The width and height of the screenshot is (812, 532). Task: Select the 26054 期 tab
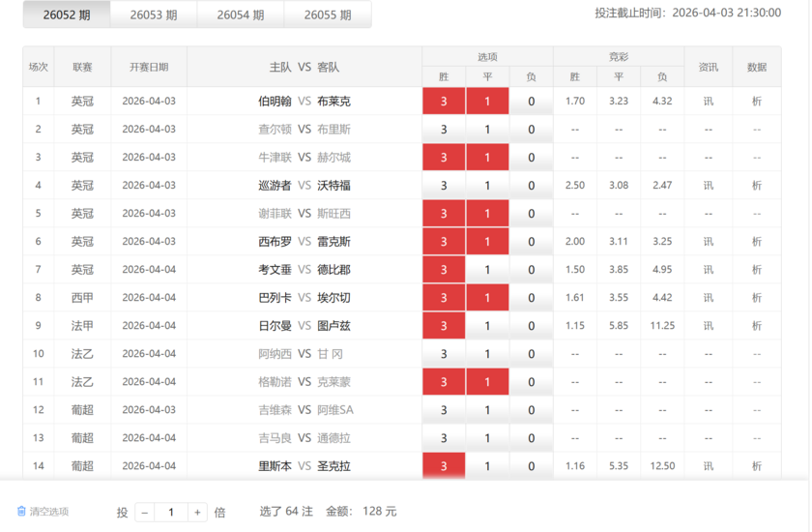point(241,15)
